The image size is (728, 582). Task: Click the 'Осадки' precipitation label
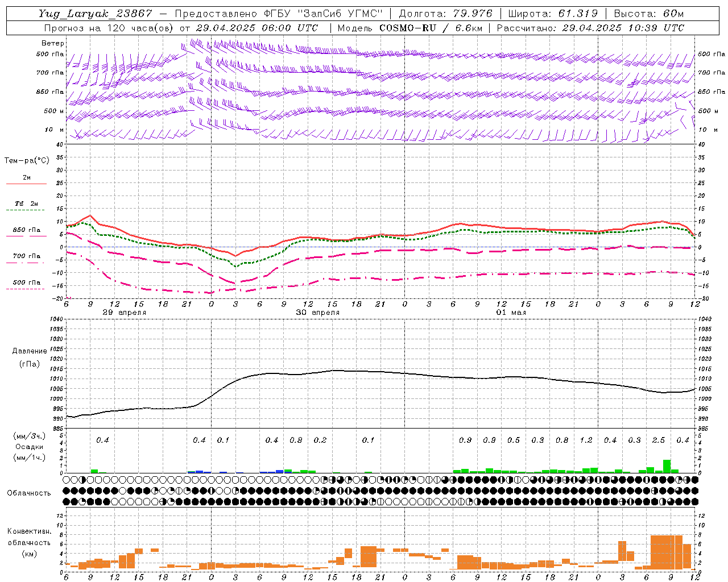[30, 447]
